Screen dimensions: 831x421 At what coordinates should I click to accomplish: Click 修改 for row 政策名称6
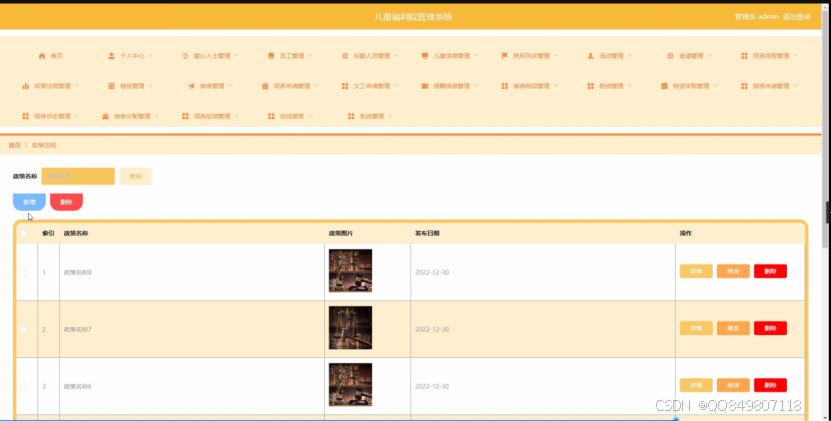tap(733, 385)
